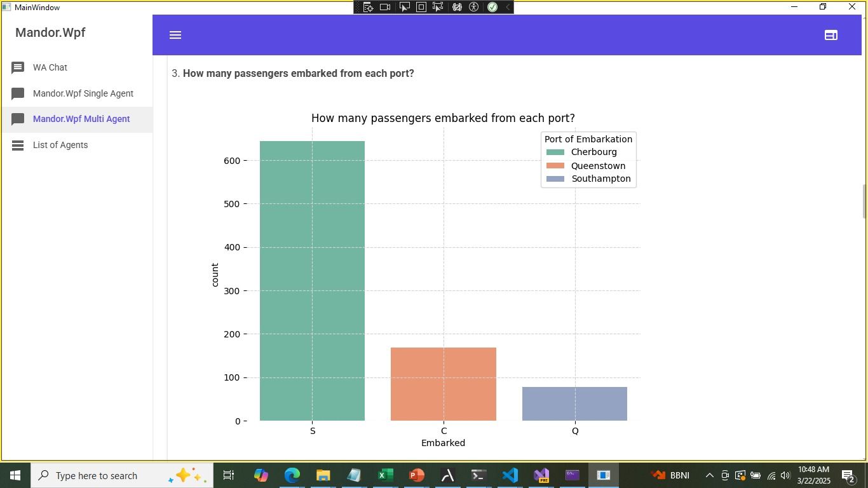Click the vertical scrollbar thumb
The height and width of the screenshot is (488, 868).
(x=864, y=201)
